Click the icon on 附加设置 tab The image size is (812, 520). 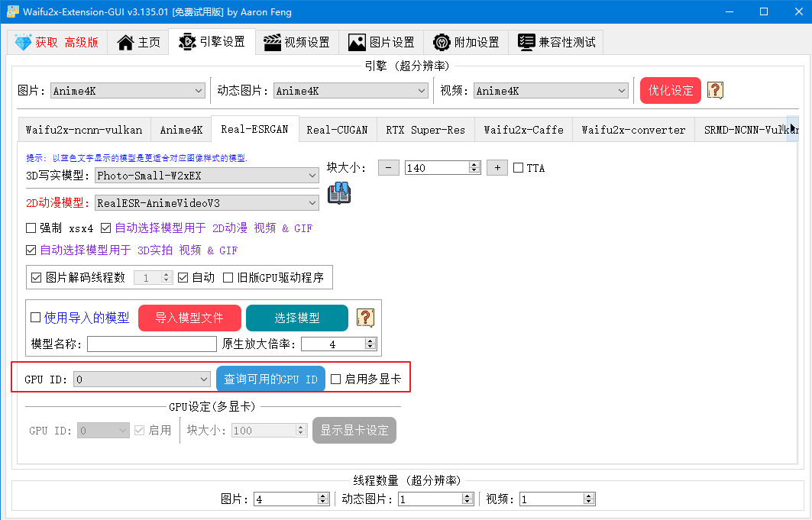pos(442,43)
